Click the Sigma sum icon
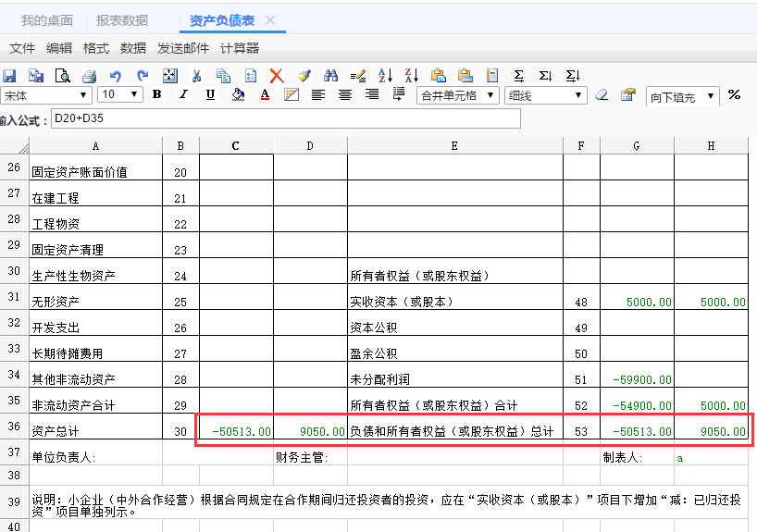Screen dimensions: 757x532 tap(518, 76)
